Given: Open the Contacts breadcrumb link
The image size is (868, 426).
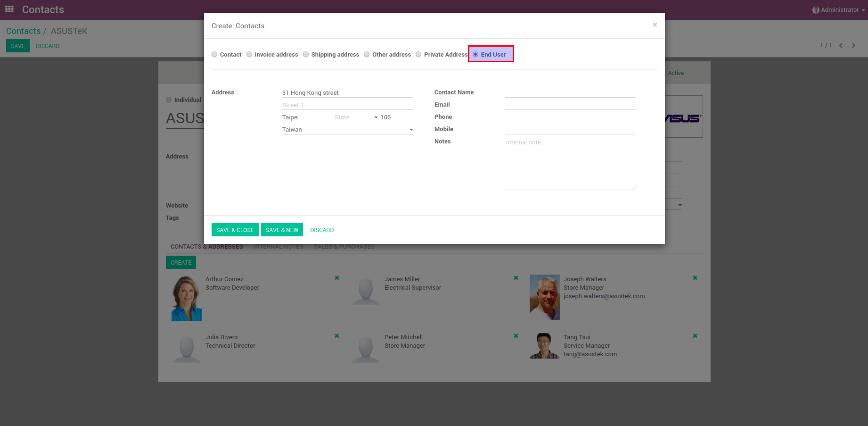Looking at the screenshot, I should pyautogui.click(x=24, y=31).
